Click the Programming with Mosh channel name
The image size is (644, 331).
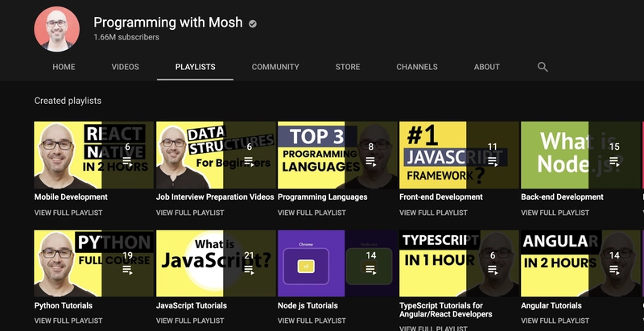click(168, 23)
